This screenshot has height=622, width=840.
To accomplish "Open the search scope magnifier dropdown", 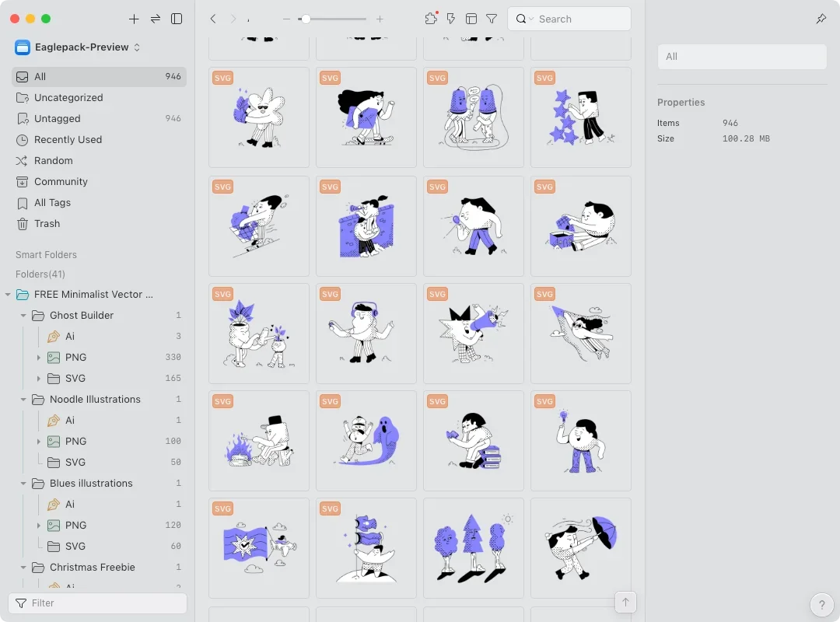I will (524, 19).
